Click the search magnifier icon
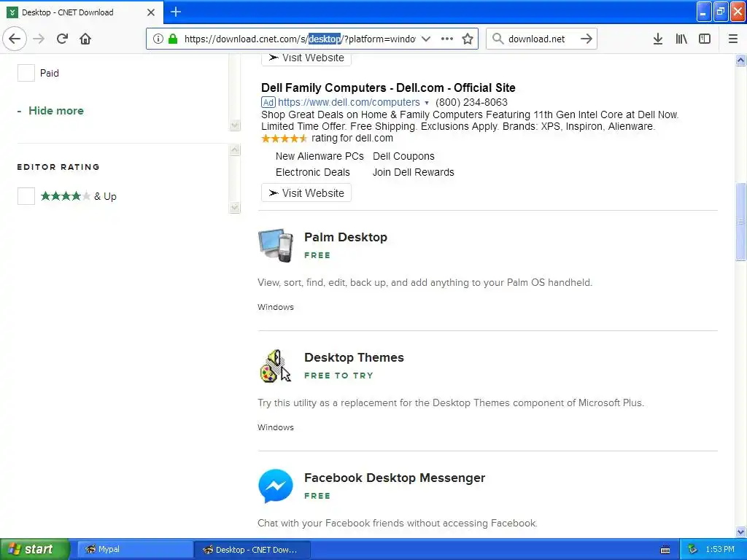The width and height of the screenshot is (747, 560). coord(498,39)
